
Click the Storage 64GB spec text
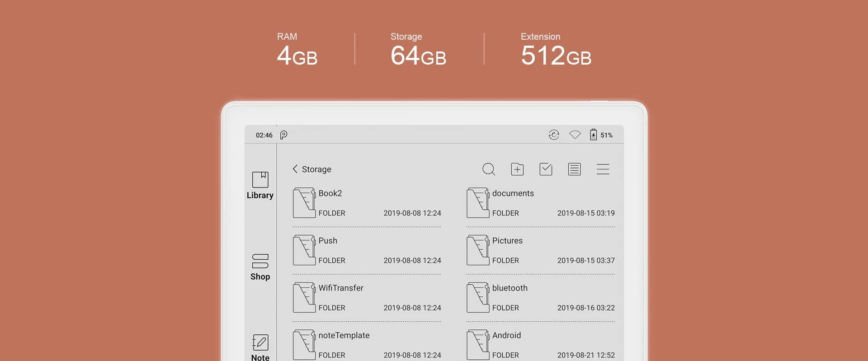coord(418,50)
